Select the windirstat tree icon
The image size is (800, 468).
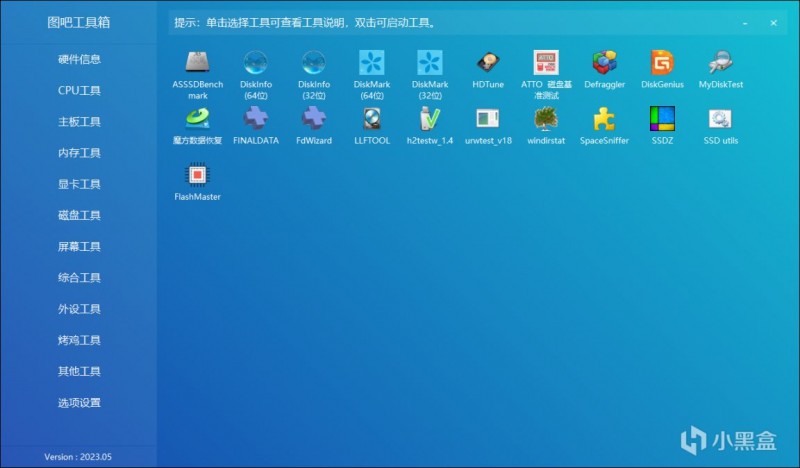click(x=546, y=118)
